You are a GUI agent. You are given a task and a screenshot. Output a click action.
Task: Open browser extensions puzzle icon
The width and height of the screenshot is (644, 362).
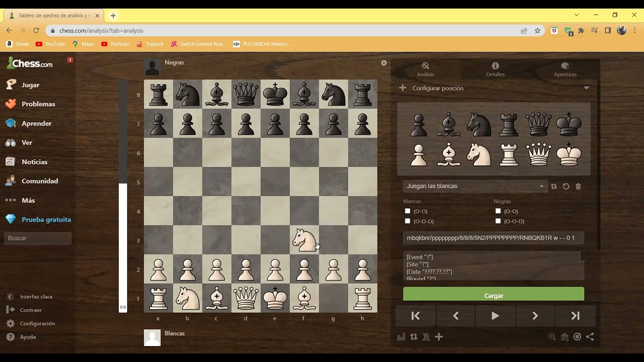point(581,31)
